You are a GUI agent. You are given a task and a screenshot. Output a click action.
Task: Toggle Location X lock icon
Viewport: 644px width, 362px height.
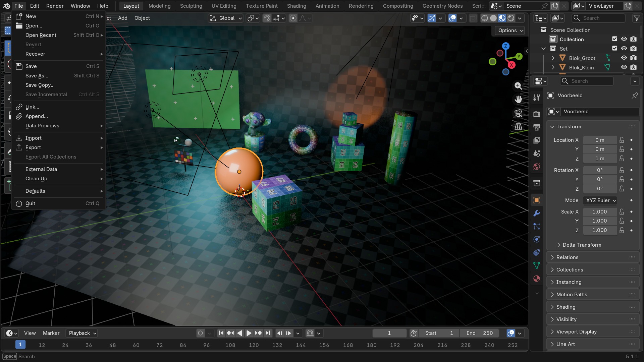coord(622,140)
